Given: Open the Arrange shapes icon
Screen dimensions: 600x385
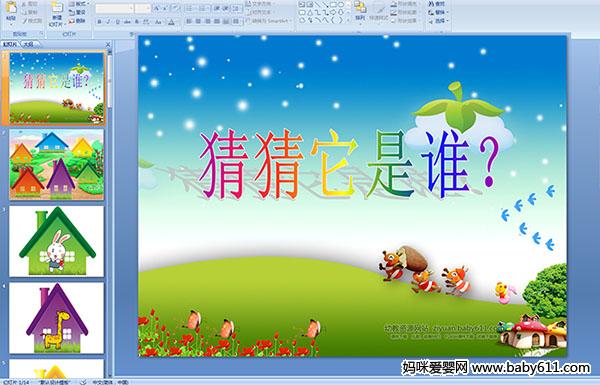Looking at the screenshot, I should click(360, 8).
